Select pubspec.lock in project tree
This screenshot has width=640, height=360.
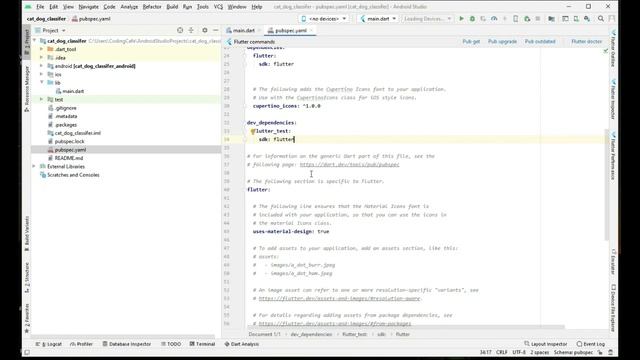[69, 142]
